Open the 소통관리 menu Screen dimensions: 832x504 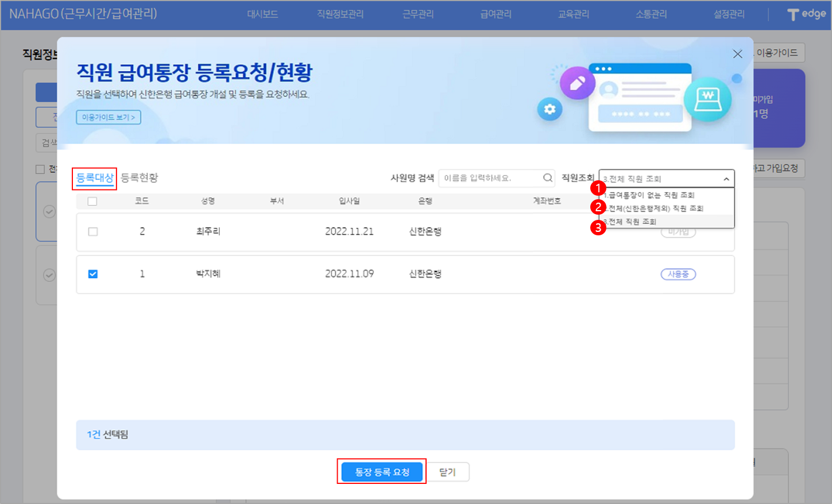point(651,14)
